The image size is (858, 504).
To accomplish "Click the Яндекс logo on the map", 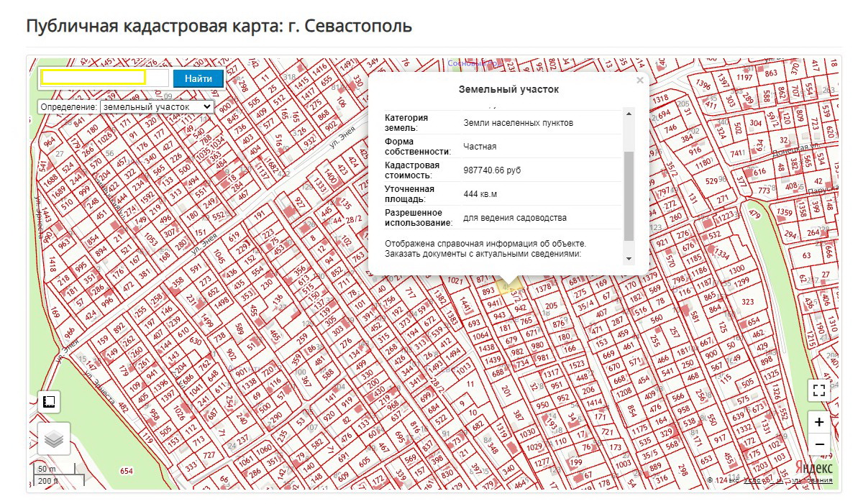I will [x=814, y=467].
